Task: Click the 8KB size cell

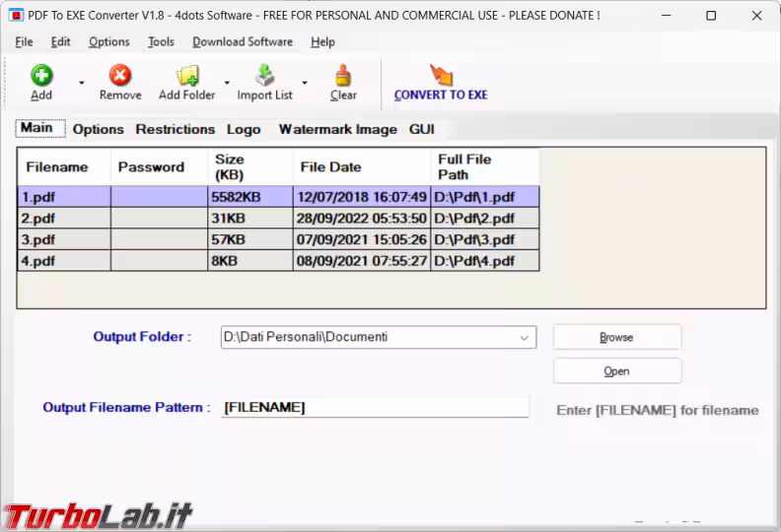Action: click(250, 261)
